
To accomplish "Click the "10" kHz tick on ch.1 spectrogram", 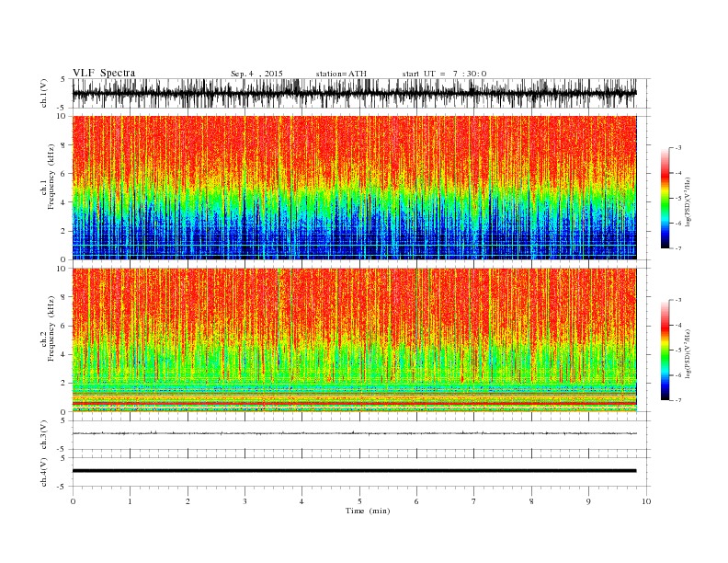I will click(61, 116).
